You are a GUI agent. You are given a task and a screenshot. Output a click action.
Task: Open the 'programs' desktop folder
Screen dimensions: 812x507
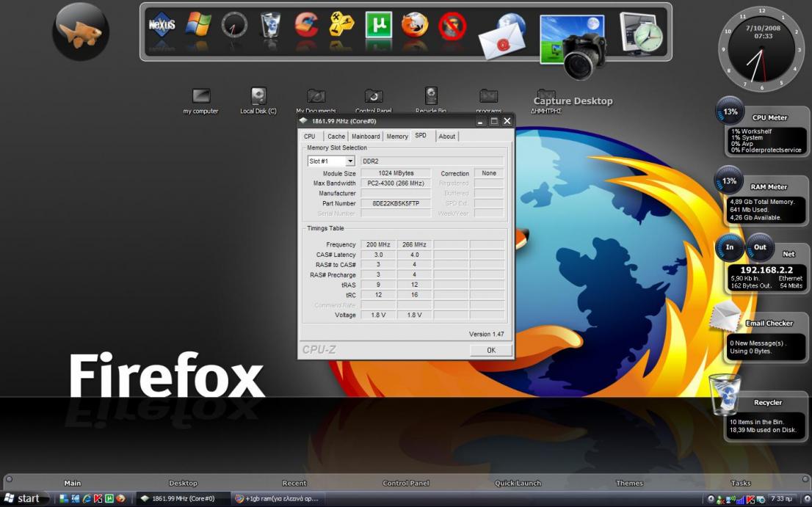(x=488, y=101)
